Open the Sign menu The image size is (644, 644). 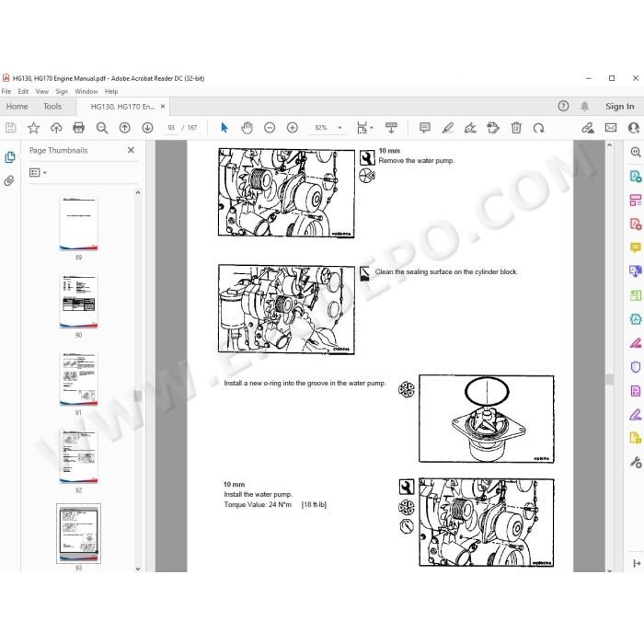click(62, 91)
